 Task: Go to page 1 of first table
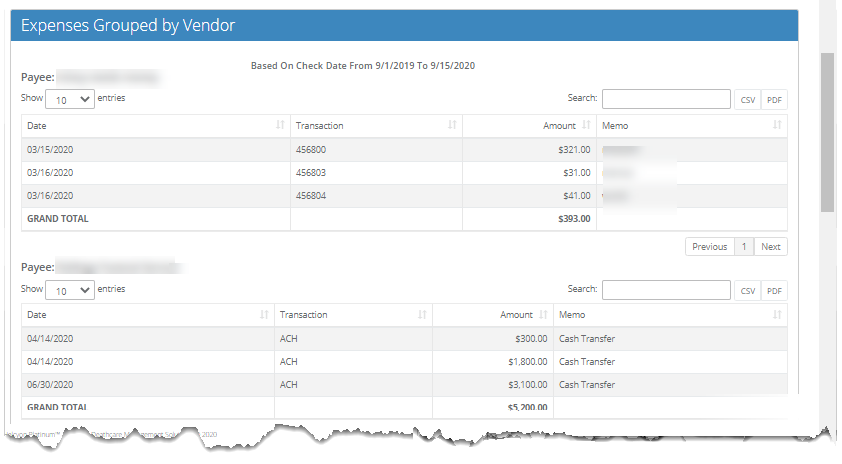pos(744,246)
